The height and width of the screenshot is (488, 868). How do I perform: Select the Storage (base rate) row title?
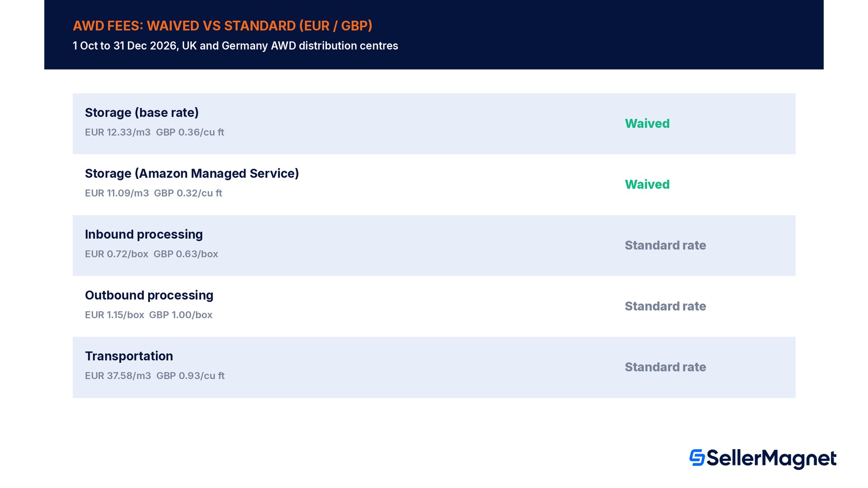(142, 113)
